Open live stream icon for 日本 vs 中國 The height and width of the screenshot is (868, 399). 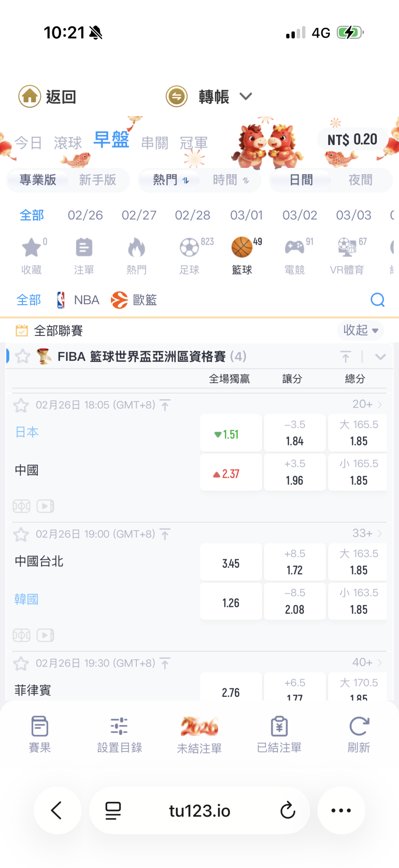45,506
